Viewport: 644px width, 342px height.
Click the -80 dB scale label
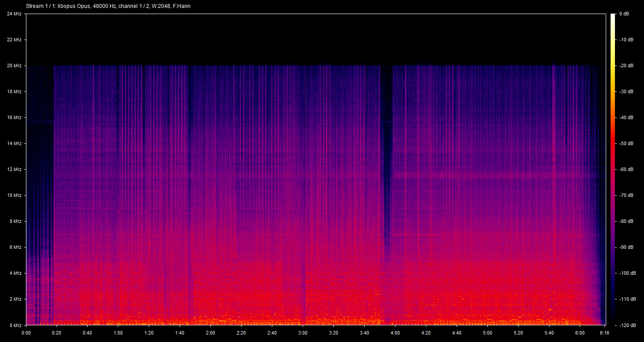(x=626, y=221)
